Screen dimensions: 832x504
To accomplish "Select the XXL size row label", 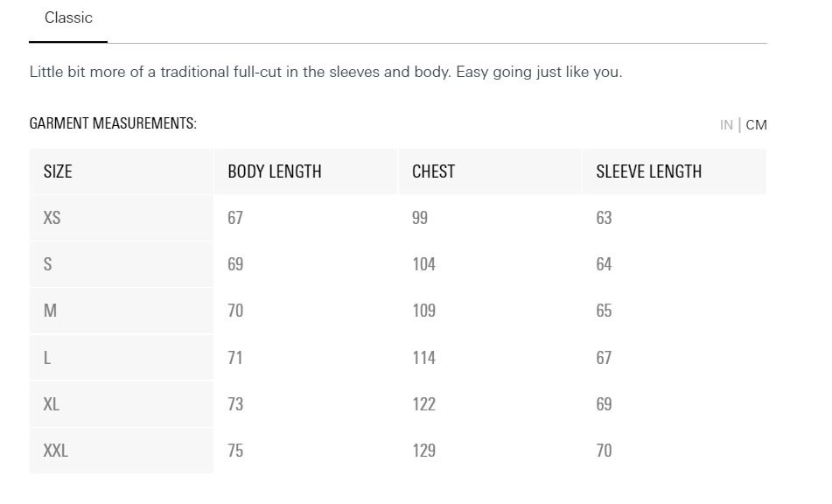I will click(56, 451).
